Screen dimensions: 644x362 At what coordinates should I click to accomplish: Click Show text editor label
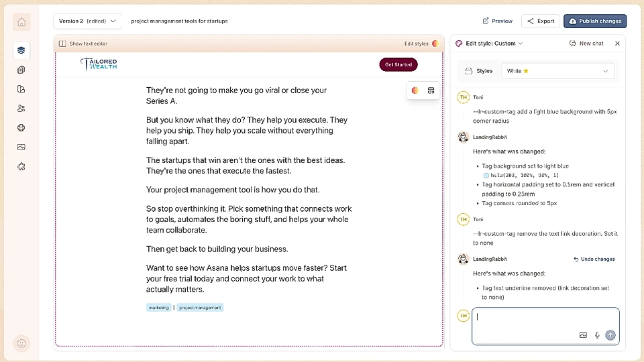89,44
